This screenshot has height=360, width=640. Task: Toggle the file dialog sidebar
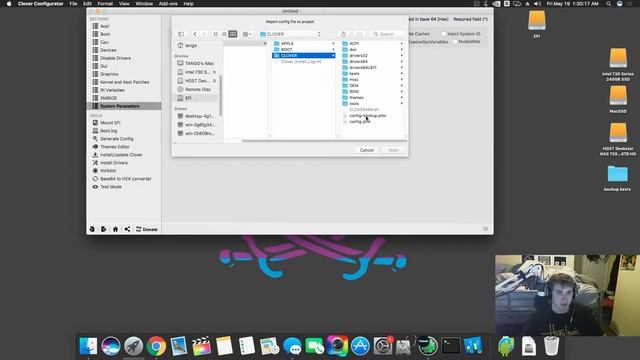point(181,34)
